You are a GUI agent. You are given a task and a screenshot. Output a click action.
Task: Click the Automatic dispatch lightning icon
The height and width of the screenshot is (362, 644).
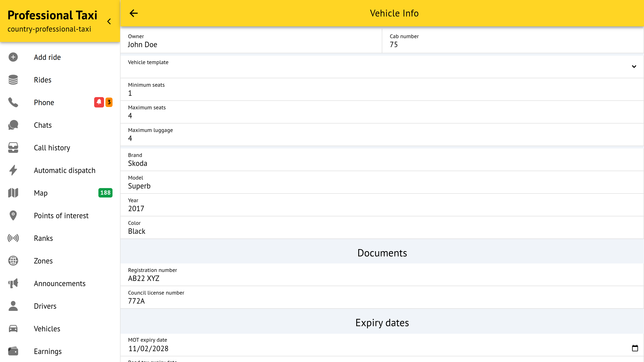(x=13, y=170)
